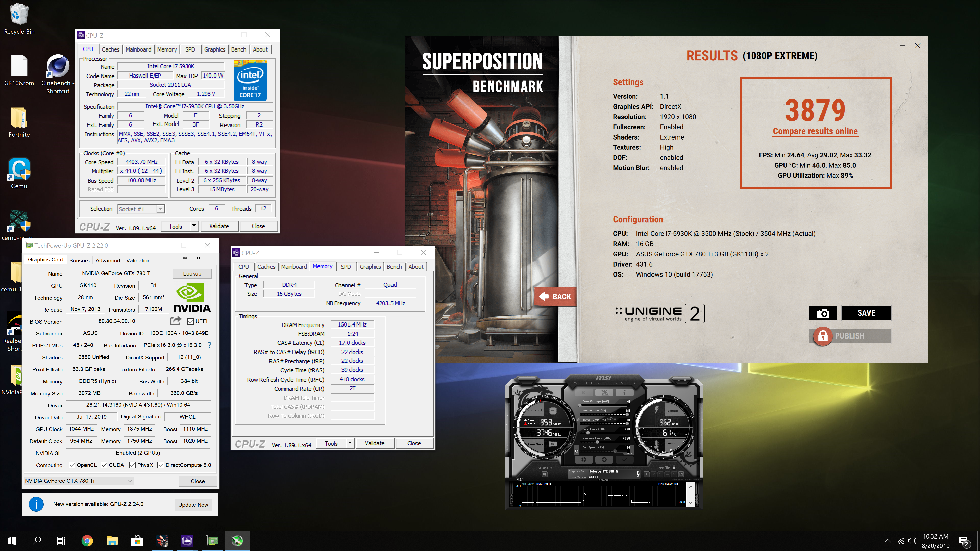
Task: Toggle the UEFI checkbox in GPU-Z
Action: [x=191, y=322]
